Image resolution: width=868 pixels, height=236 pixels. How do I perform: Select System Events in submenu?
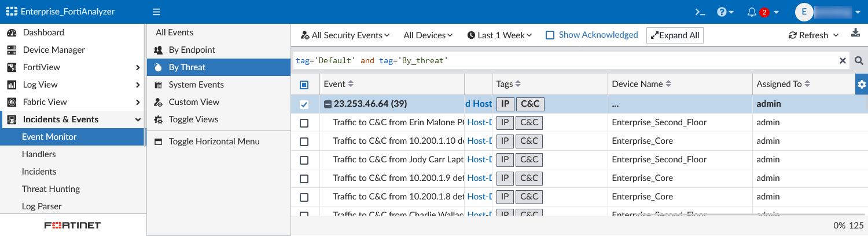click(x=196, y=85)
